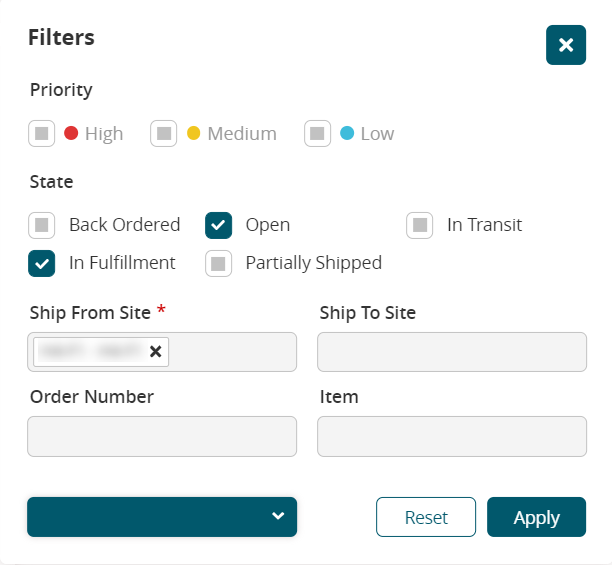Uncheck the Open state checkbox
The image size is (612, 565).
pos(218,225)
